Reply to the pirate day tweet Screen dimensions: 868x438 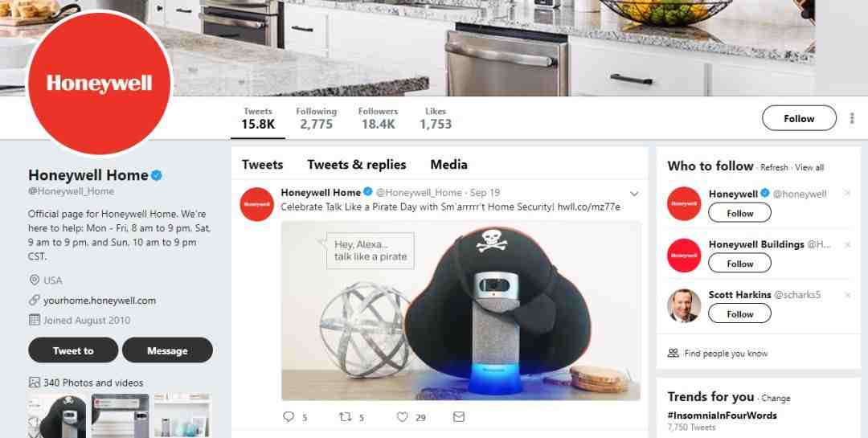tap(289, 417)
